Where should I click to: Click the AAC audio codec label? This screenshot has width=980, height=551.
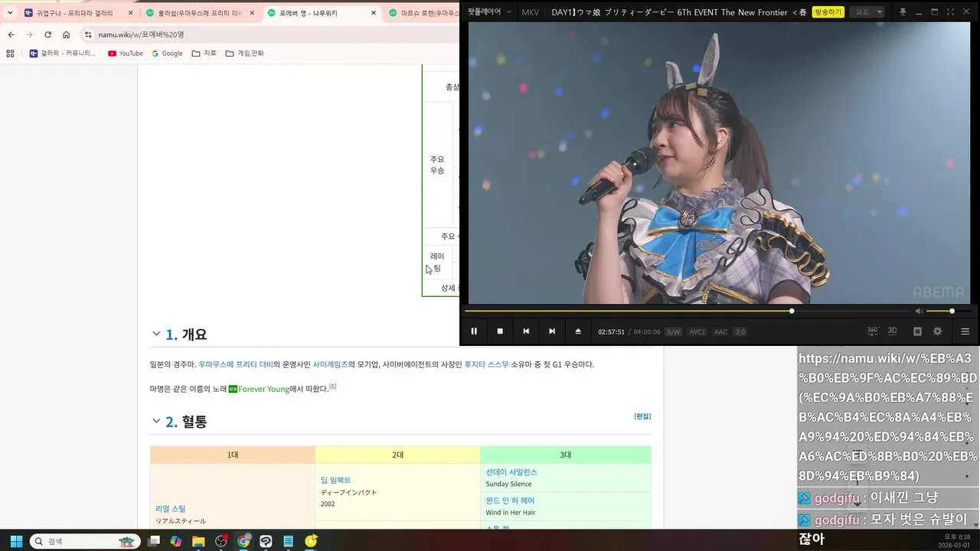720,332
